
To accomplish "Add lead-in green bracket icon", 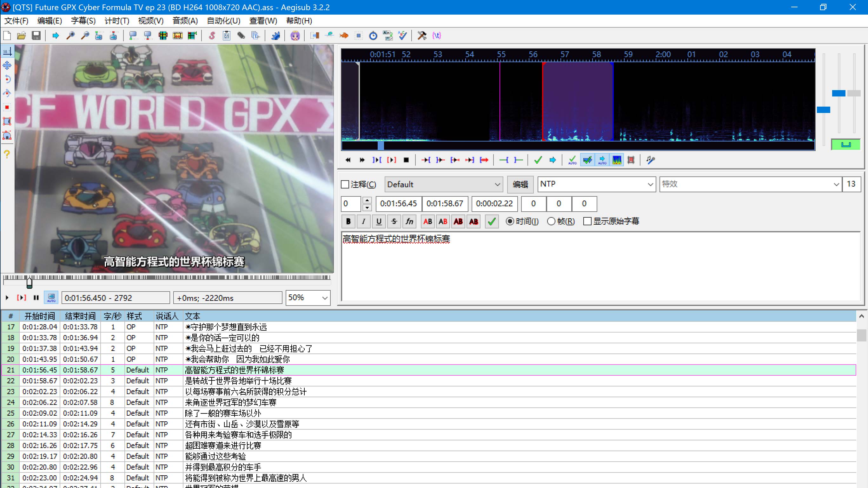I will click(504, 160).
